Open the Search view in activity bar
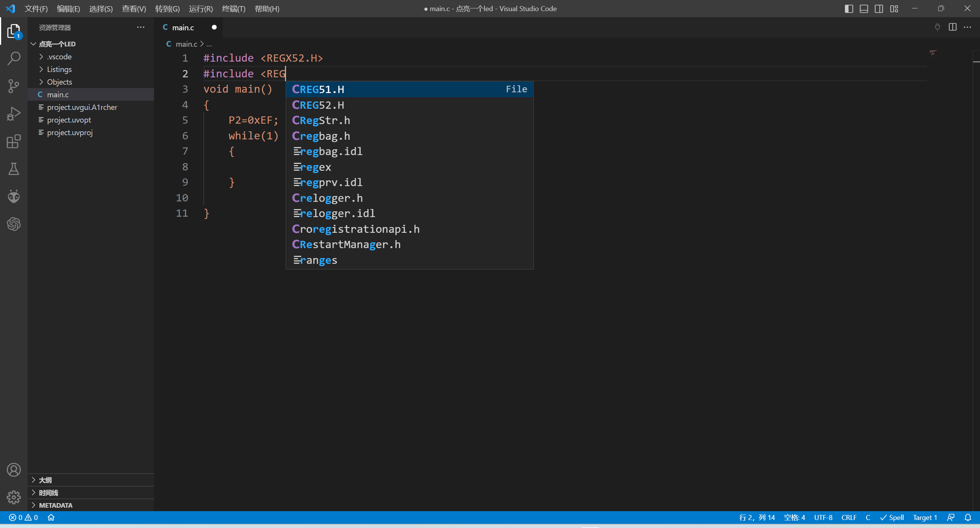This screenshot has width=980, height=528. click(14, 58)
